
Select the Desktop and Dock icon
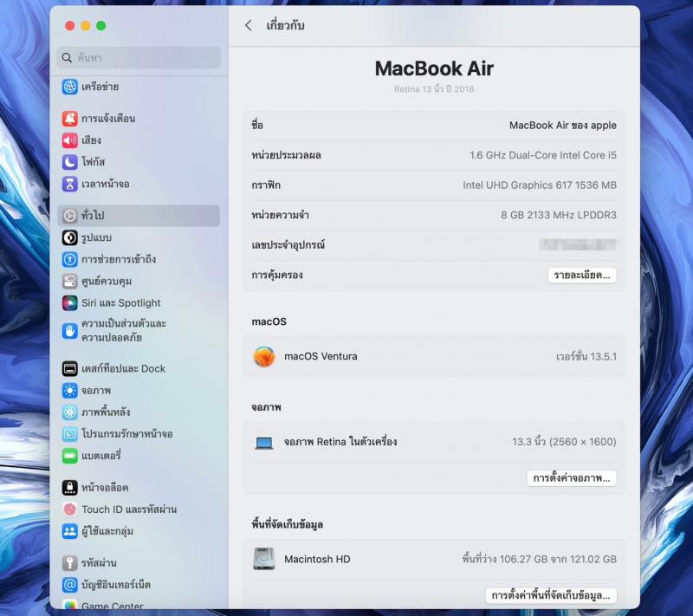click(x=70, y=368)
